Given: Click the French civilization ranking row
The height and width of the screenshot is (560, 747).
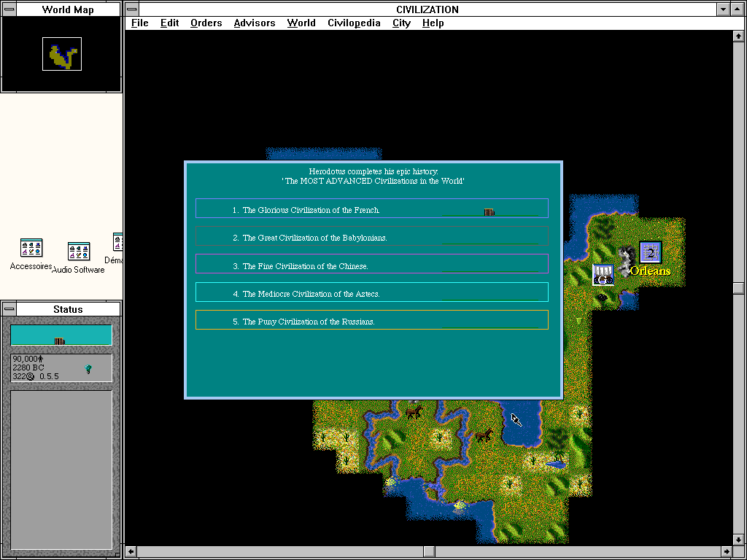Looking at the screenshot, I should click(x=371, y=208).
